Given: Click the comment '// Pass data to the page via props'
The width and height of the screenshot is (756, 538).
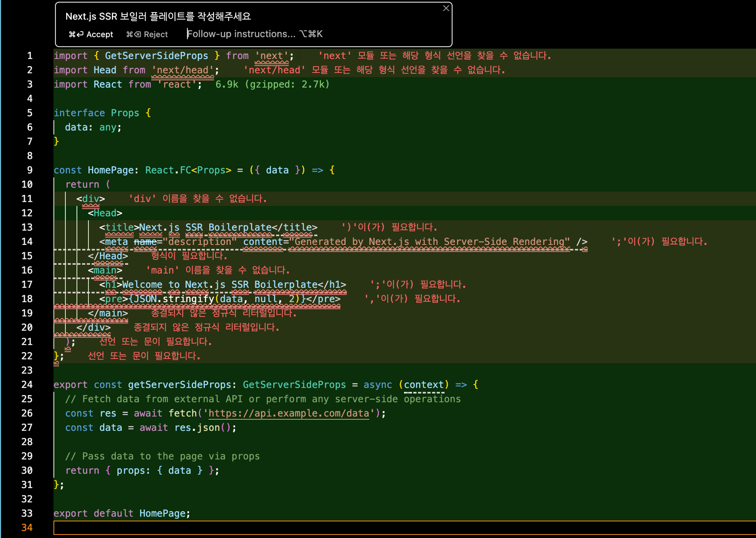Looking at the screenshot, I should click(x=163, y=456).
